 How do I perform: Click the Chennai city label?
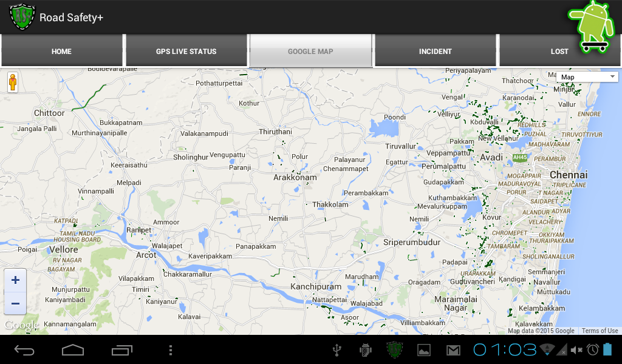click(569, 175)
